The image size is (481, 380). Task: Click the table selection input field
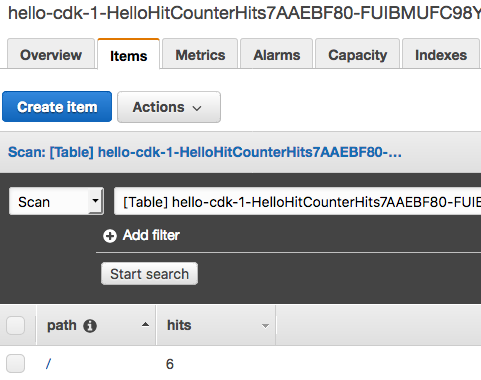pyautogui.click(x=297, y=201)
